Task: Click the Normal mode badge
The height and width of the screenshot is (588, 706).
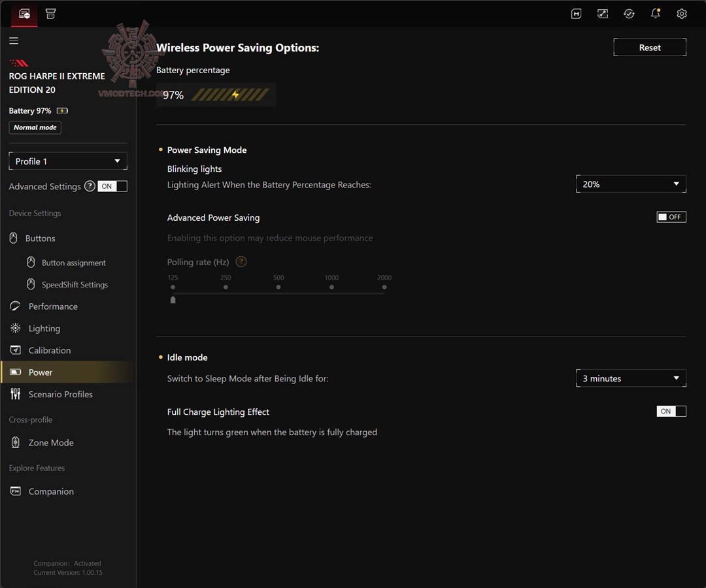Action: pyautogui.click(x=35, y=127)
